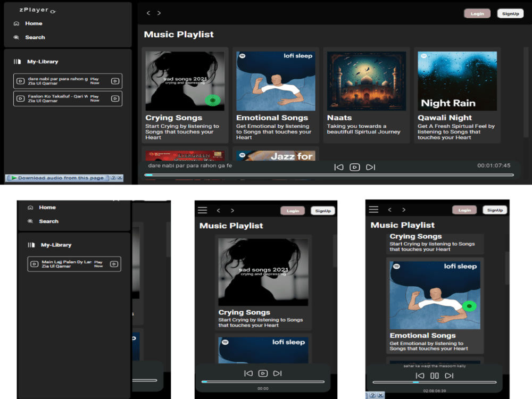Image resolution: width=532 pixels, height=399 pixels.
Task: Click forward chevron in mobile view showing 00:00
Action: click(x=232, y=211)
